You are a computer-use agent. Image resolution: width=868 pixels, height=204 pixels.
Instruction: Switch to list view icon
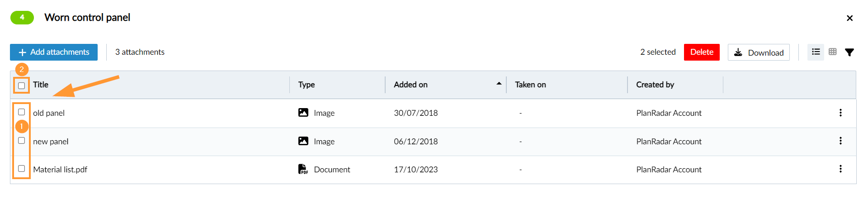pyautogui.click(x=816, y=52)
